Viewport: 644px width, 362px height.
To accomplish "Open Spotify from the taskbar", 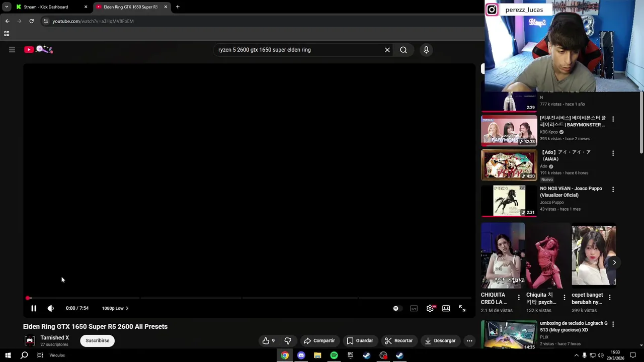I will click(334, 355).
